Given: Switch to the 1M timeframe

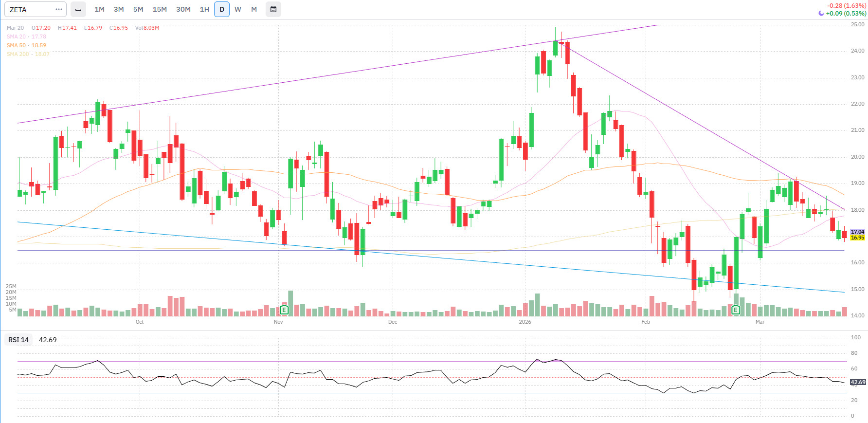Looking at the screenshot, I should pyautogui.click(x=99, y=9).
